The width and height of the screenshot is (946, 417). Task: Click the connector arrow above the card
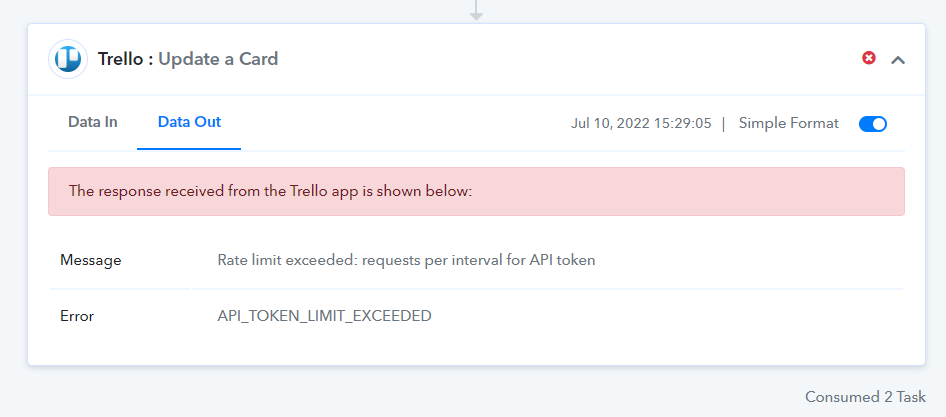point(476,10)
